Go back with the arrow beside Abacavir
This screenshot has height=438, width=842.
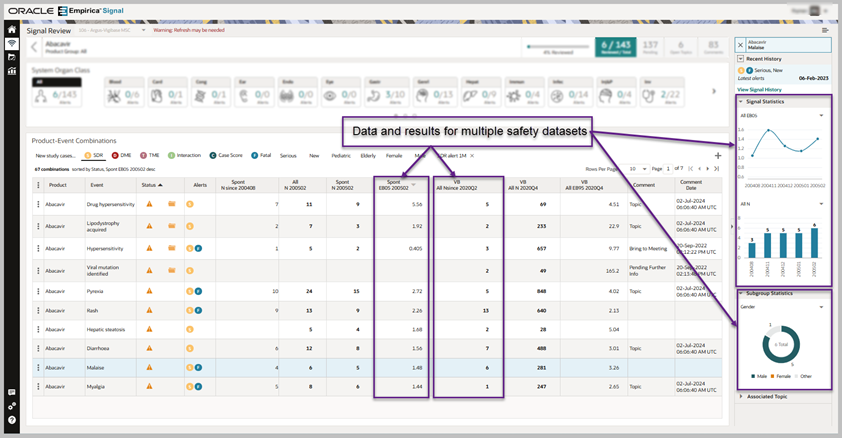coord(34,47)
